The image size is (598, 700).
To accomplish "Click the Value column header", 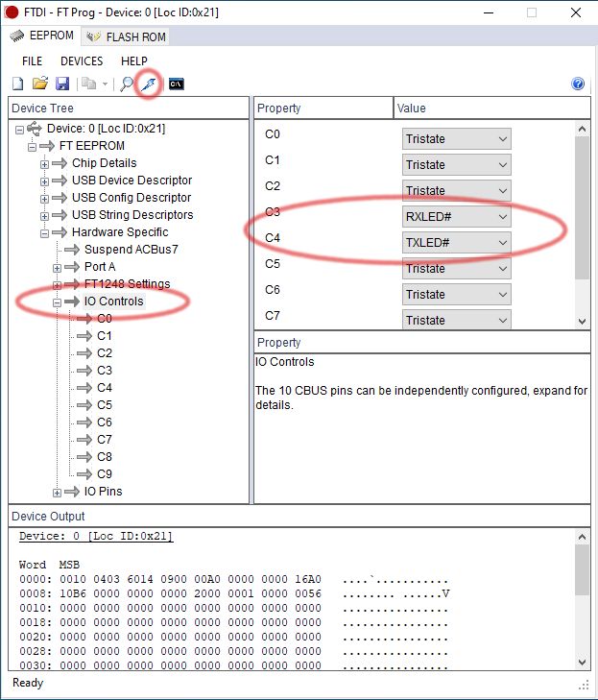I will 492,109.
